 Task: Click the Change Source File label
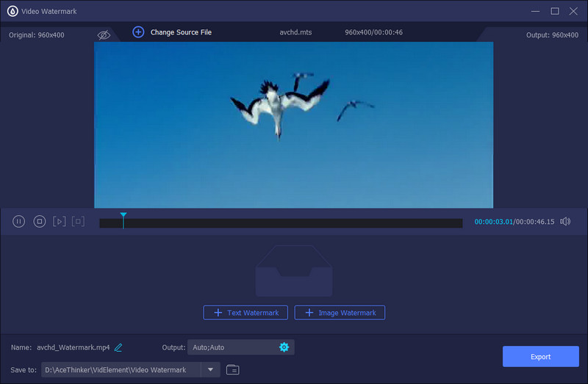[x=181, y=32]
